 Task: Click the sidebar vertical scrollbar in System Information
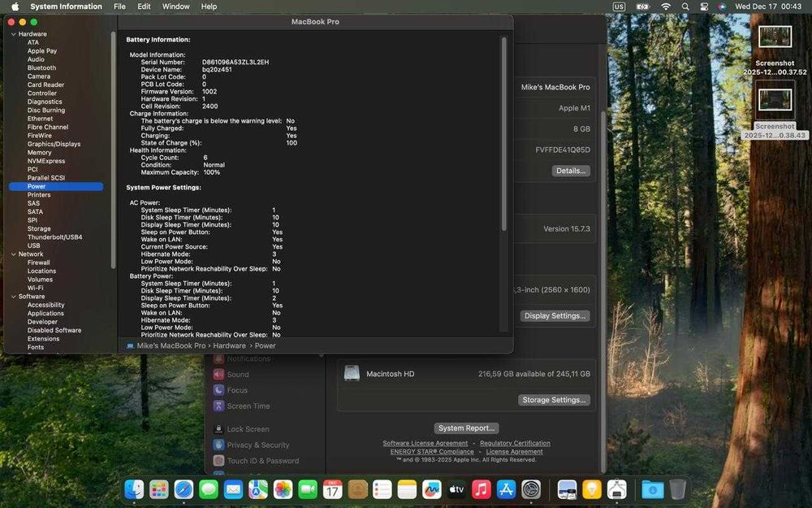click(x=114, y=150)
